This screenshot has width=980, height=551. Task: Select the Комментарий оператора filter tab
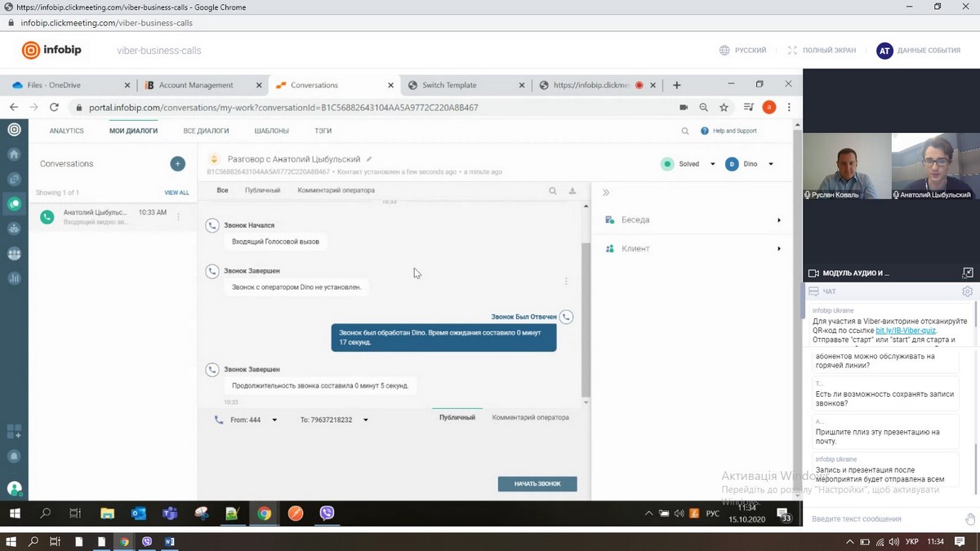[x=336, y=190]
